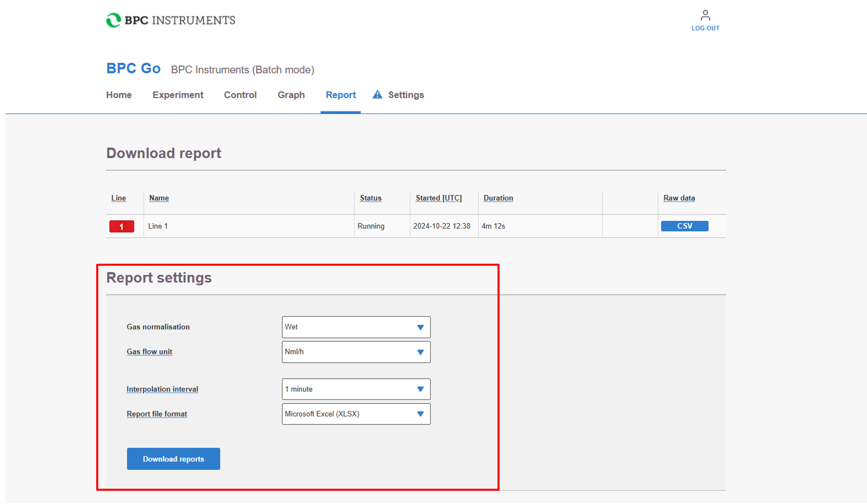Click the 'Gas normalisation' label
This screenshot has height=504, width=867.
pos(158,327)
